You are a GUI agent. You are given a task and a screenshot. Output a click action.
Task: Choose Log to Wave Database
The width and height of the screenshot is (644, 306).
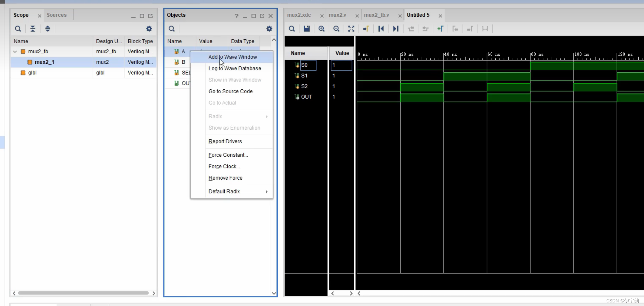pyautogui.click(x=232, y=68)
